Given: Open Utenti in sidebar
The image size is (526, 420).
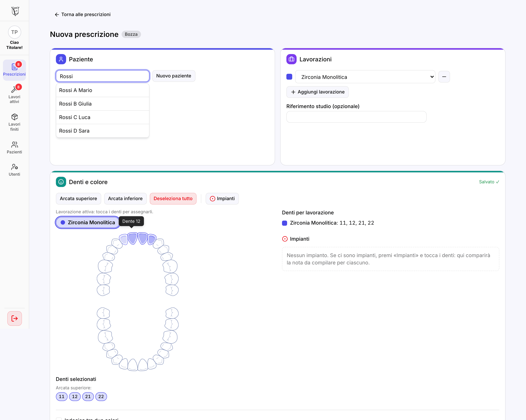Looking at the screenshot, I should tap(14, 170).
